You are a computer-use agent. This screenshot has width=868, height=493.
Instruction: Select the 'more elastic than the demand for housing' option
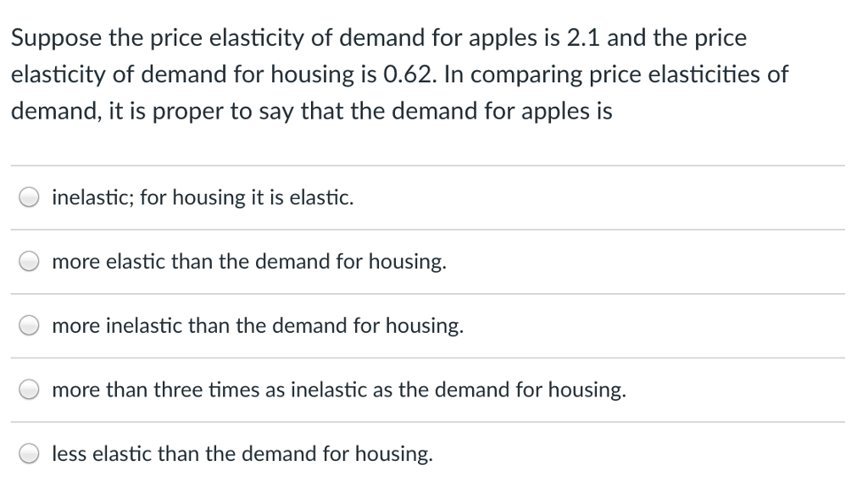(29, 262)
